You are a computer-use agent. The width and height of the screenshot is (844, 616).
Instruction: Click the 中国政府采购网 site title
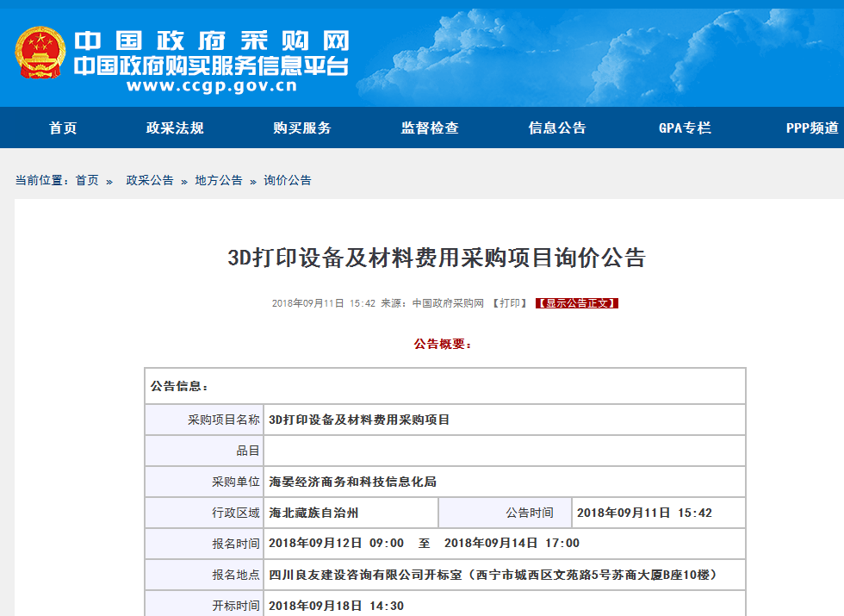click(212, 41)
